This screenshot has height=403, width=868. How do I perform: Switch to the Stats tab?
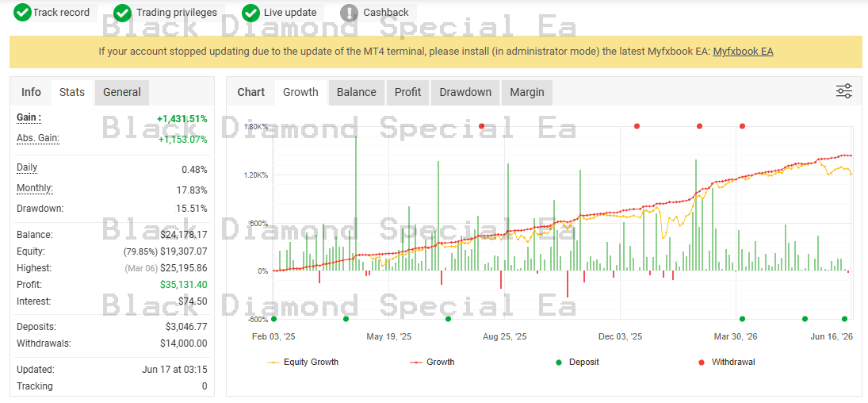pyautogui.click(x=72, y=92)
